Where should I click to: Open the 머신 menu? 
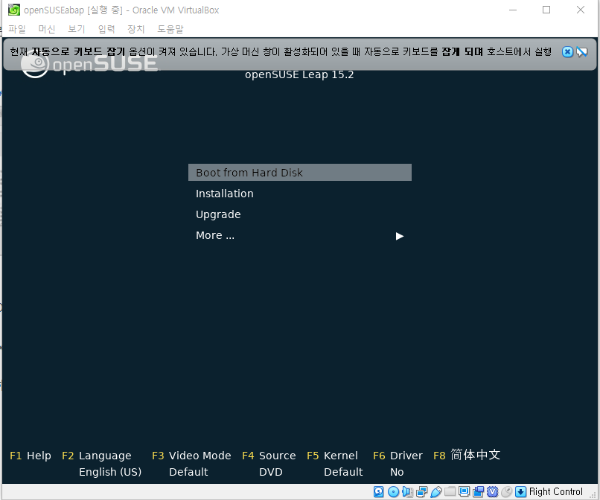[x=47, y=29]
